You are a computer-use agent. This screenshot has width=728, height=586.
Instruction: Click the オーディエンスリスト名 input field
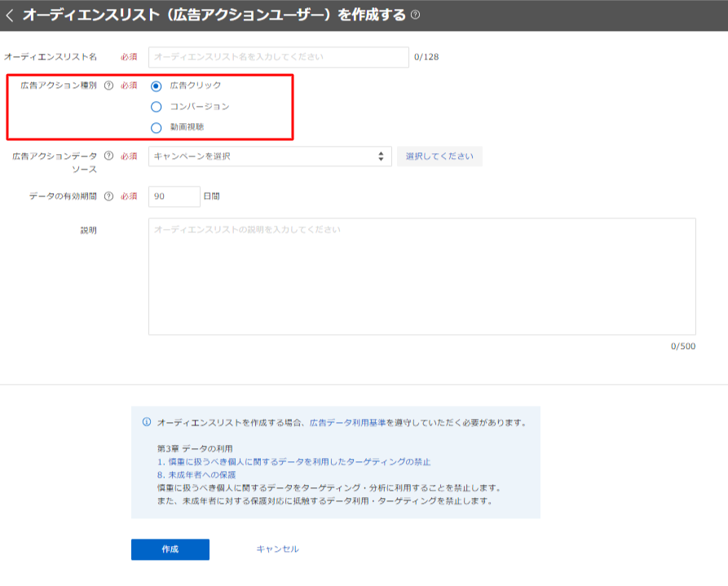[x=279, y=57]
